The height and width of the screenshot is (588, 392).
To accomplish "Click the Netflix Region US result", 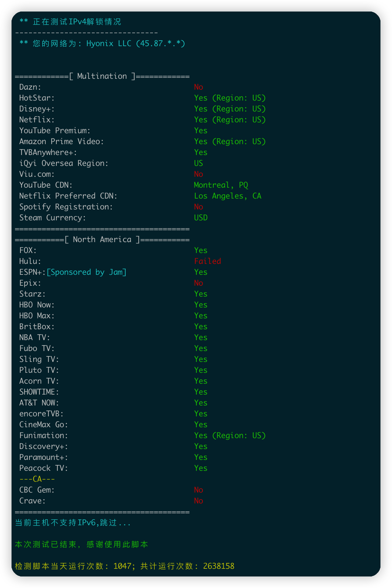I will [x=230, y=120].
